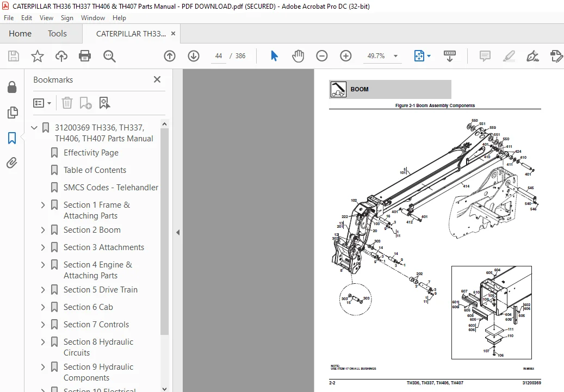Activate the hand pan tool
The image size is (564, 392).
[x=298, y=56]
